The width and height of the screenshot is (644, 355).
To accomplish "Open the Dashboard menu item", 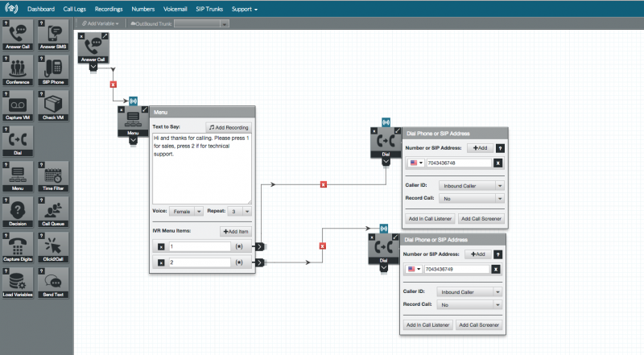I will (41, 9).
